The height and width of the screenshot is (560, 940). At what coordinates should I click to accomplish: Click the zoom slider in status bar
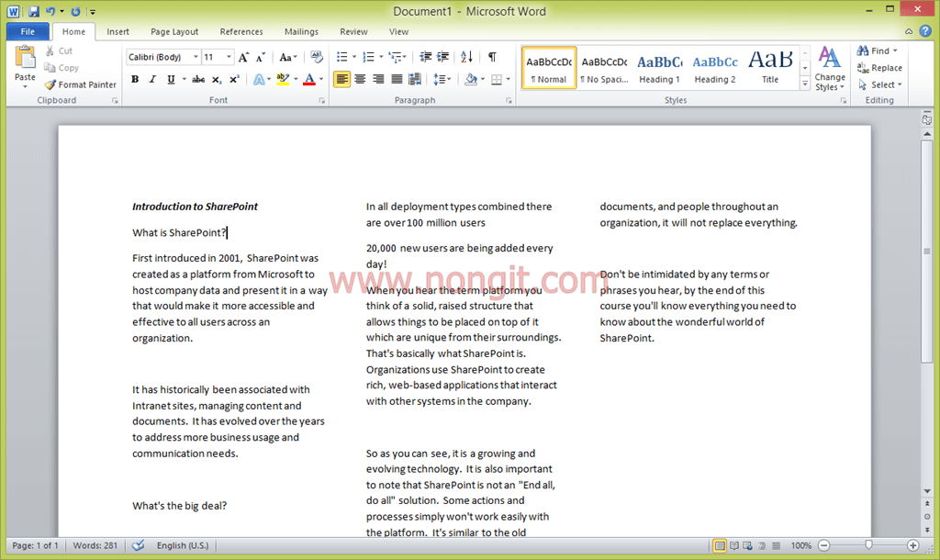pyautogui.click(x=868, y=545)
